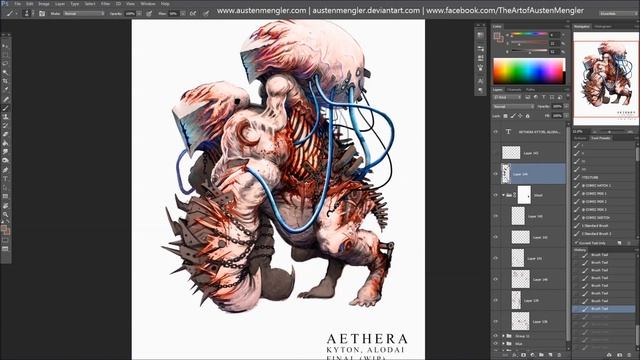Select the Rectangular Marquee tool
Viewport: 640px width, 360px height.
click(x=5, y=55)
